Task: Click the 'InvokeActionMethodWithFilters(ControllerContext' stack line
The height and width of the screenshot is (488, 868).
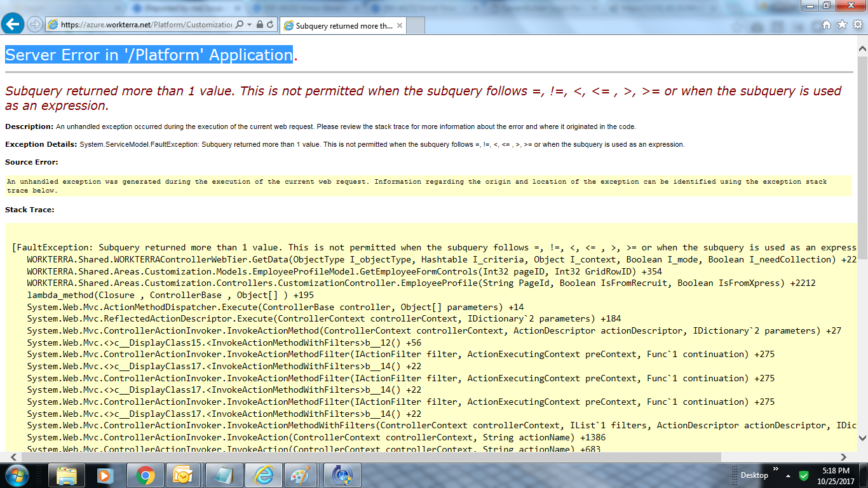Action: tap(442, 425)
